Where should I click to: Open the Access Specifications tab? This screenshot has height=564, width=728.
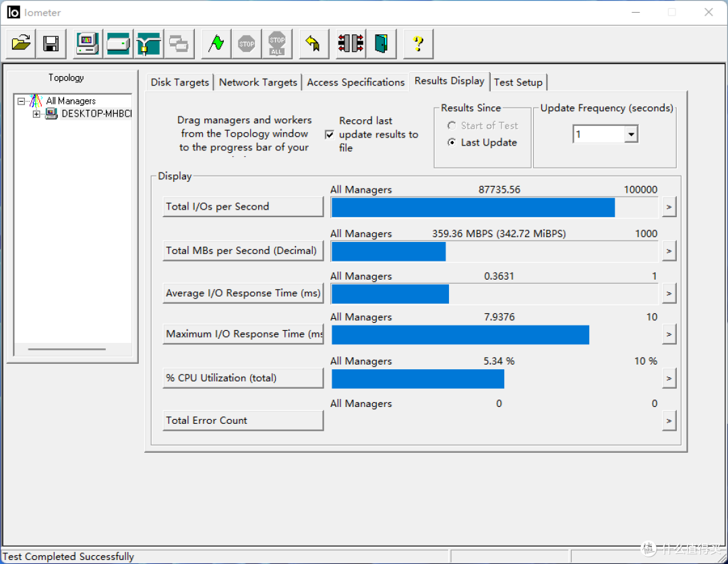coord(356,82)
